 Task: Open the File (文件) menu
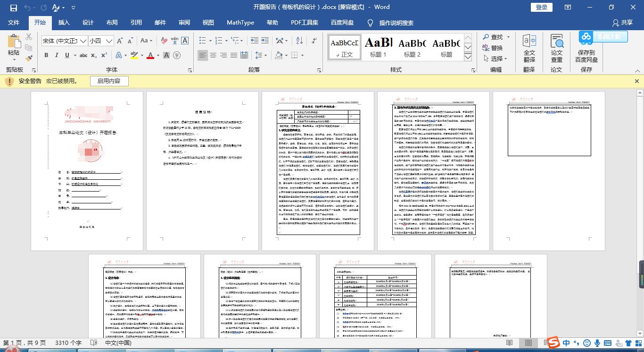point(14,23)
